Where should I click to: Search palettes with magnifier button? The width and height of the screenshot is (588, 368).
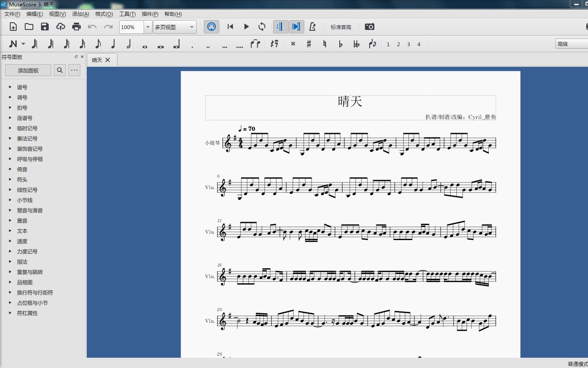pyautogui.click(x=60, y=70)
